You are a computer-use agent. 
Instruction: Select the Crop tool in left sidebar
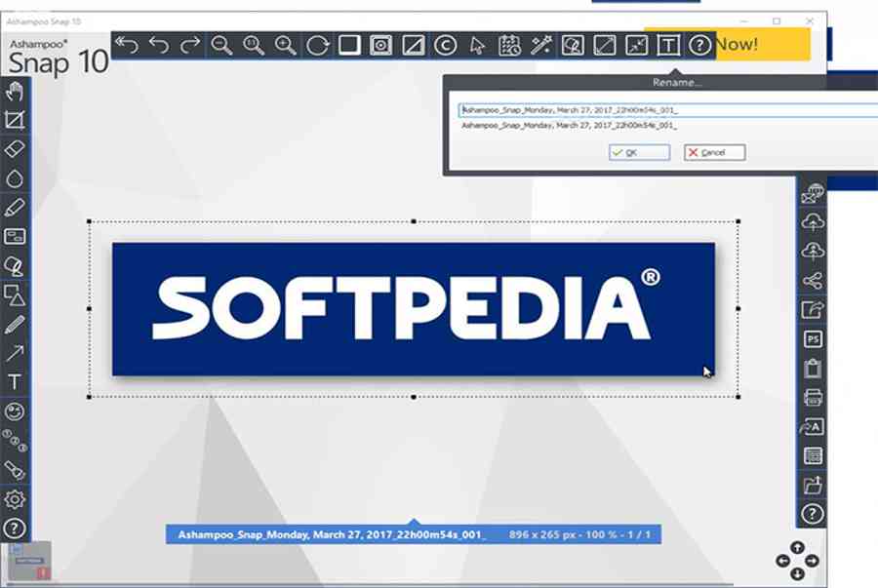coord(15,121)
